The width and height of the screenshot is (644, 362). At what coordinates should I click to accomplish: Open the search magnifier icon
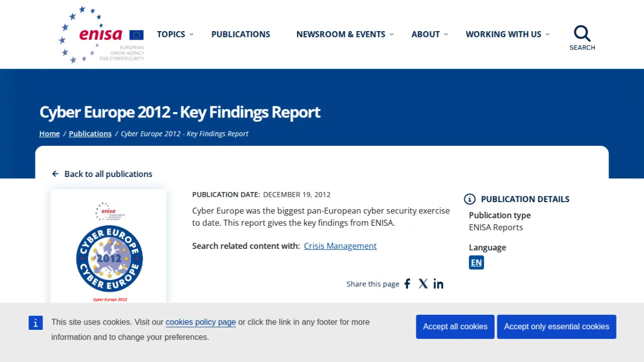click(x=582, y=34)
